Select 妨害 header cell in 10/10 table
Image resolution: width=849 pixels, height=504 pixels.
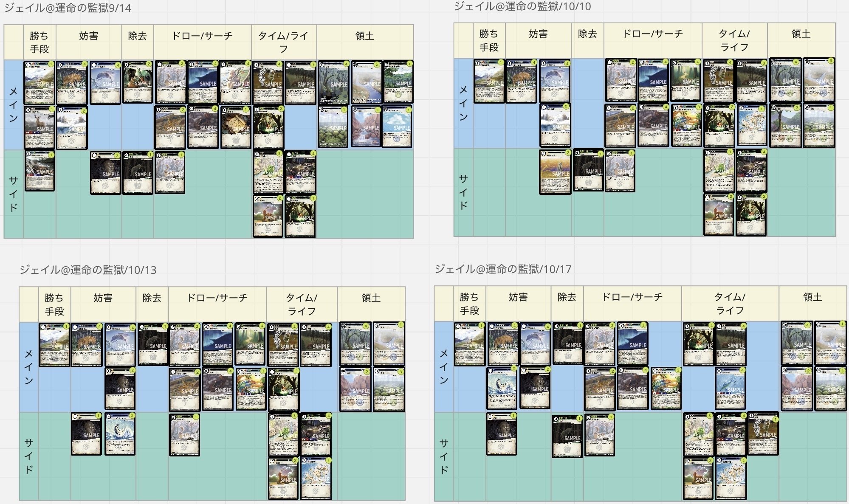[x=538, y=34]
